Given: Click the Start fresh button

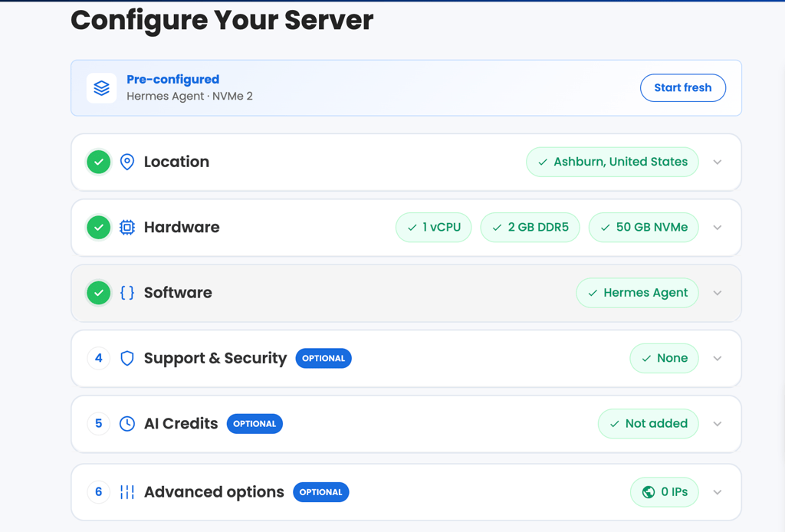Looking at the screenshot, I should pyautogui.click(x=683, y=87).
